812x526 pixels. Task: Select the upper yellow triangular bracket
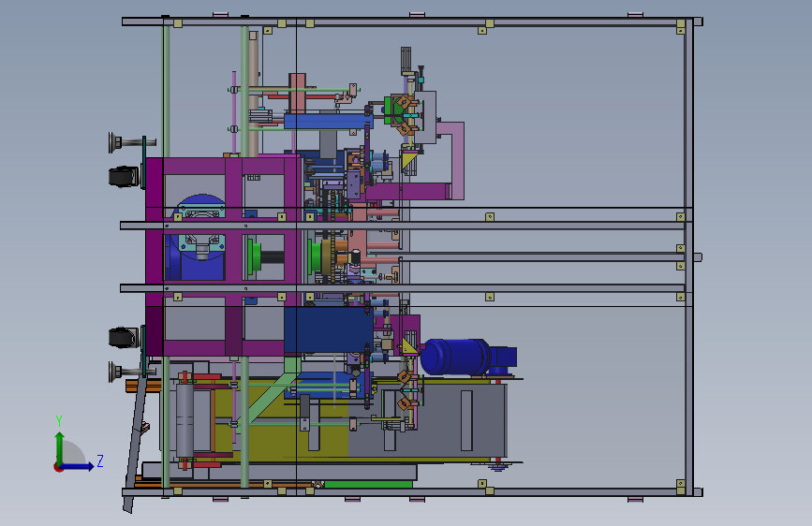point(409,159)
